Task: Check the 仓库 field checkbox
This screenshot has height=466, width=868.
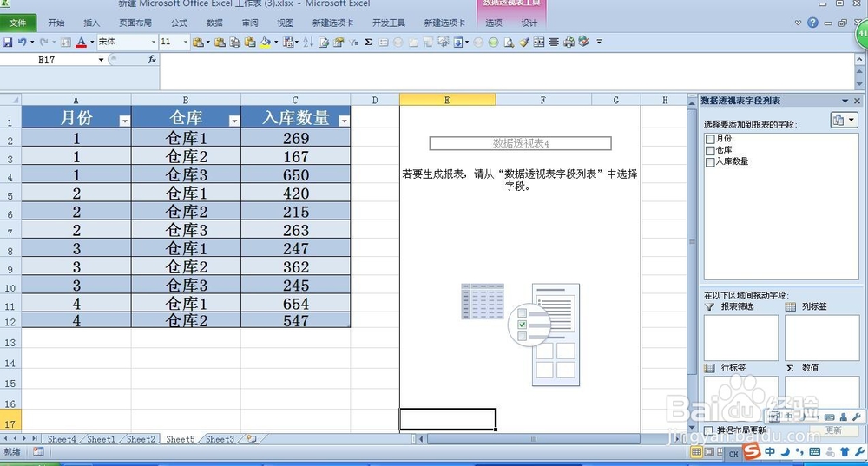Action: click(x=710, y=150)
